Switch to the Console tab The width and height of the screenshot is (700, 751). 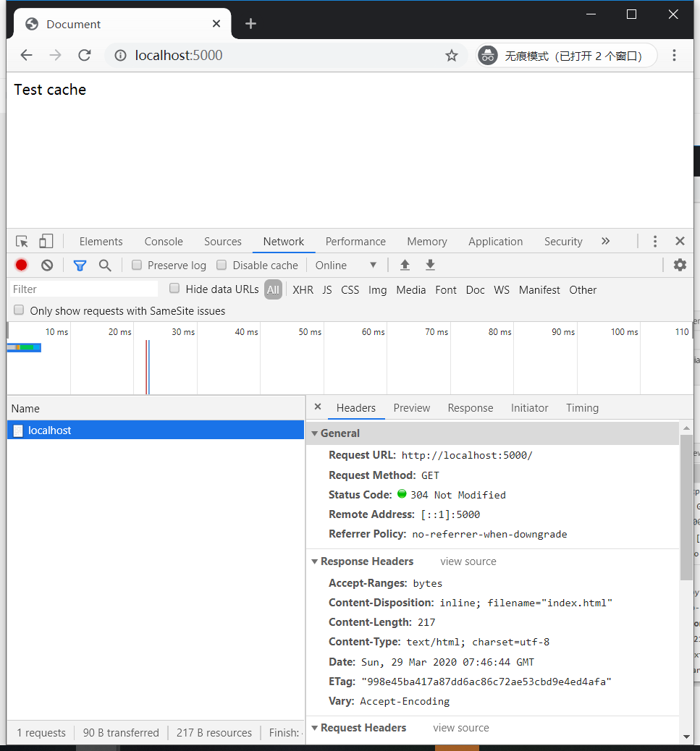click(164, 242)
